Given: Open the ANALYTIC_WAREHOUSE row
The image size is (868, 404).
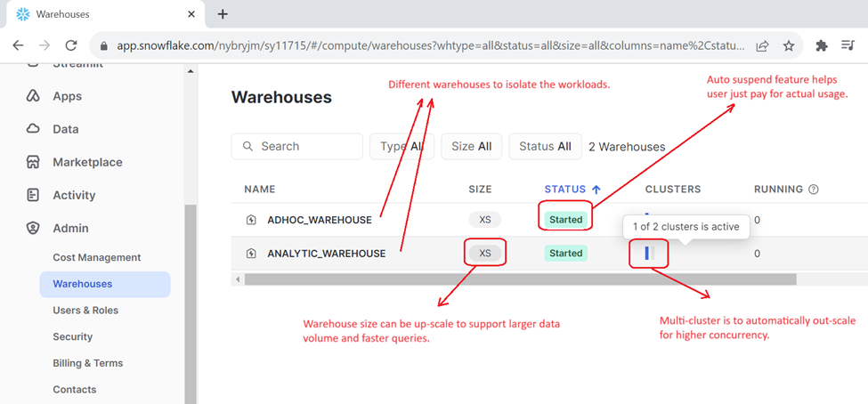Looking at the screenshot, I should click(326, 254).
